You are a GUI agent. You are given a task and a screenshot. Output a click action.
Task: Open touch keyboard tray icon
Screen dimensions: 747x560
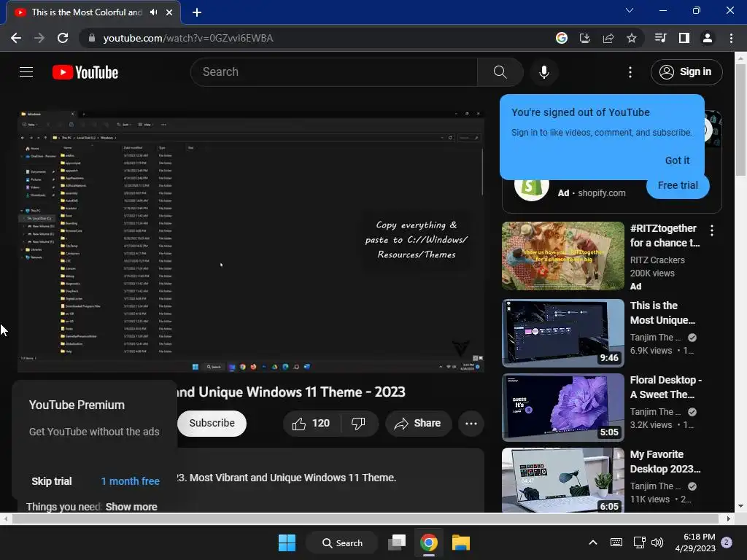616,542
